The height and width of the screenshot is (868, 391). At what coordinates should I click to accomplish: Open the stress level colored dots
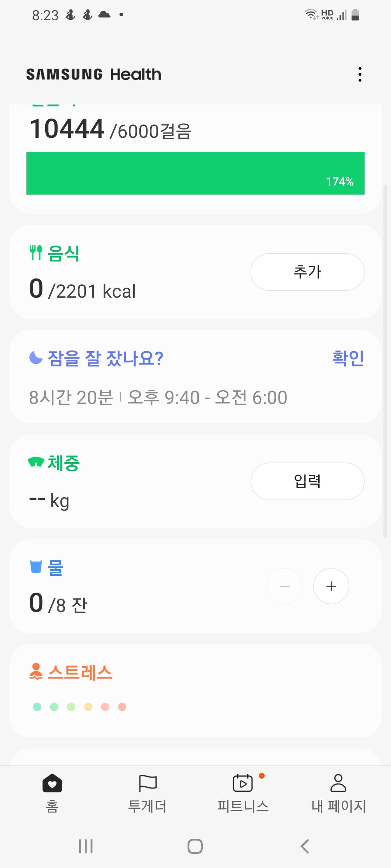click(80, 707)
